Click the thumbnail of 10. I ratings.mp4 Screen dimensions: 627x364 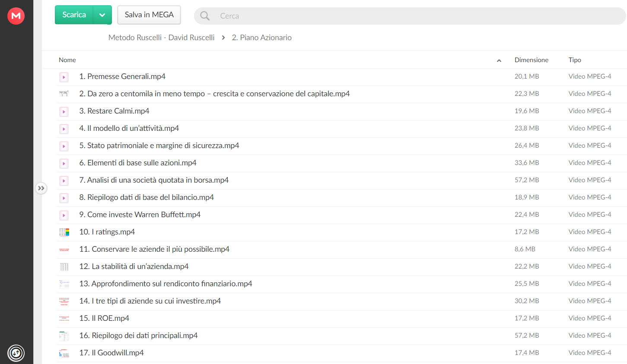(64, 232)
